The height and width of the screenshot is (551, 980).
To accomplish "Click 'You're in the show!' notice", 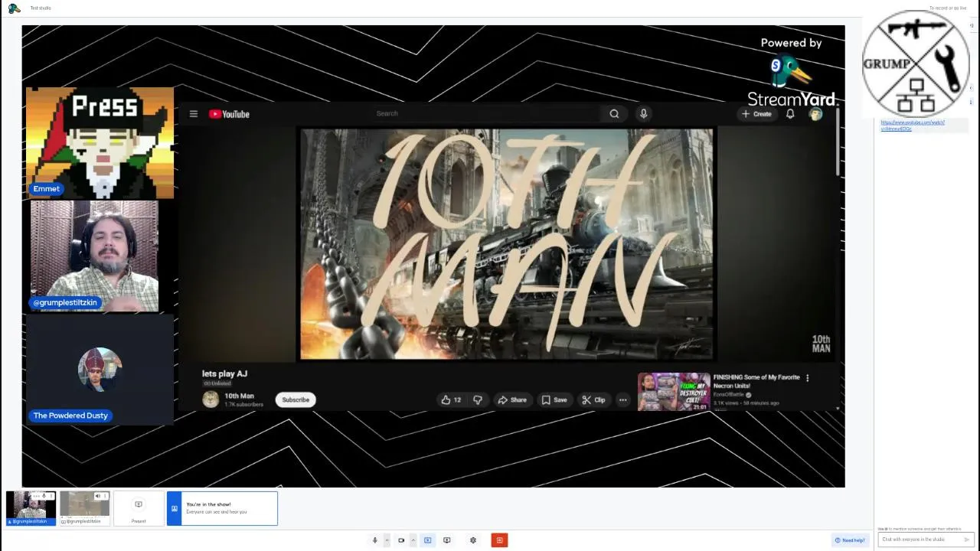I will click(222, 508).
